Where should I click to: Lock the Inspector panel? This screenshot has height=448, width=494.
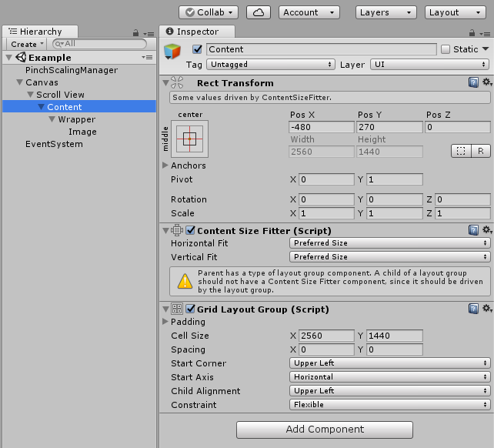[472, 33]
